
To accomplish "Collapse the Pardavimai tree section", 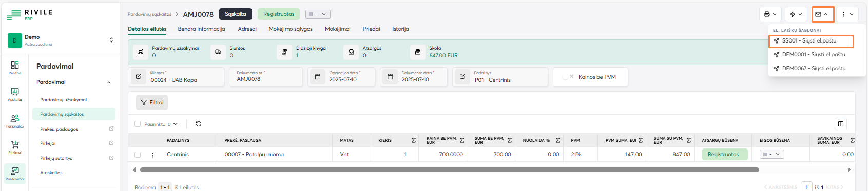I will pyautogui.click(x=109, y=82).
